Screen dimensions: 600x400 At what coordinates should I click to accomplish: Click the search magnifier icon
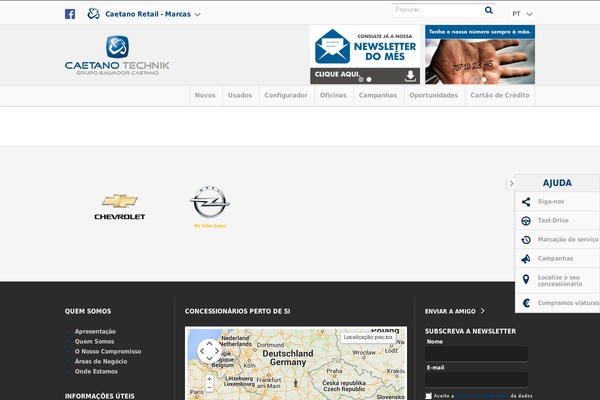(489, 10)
